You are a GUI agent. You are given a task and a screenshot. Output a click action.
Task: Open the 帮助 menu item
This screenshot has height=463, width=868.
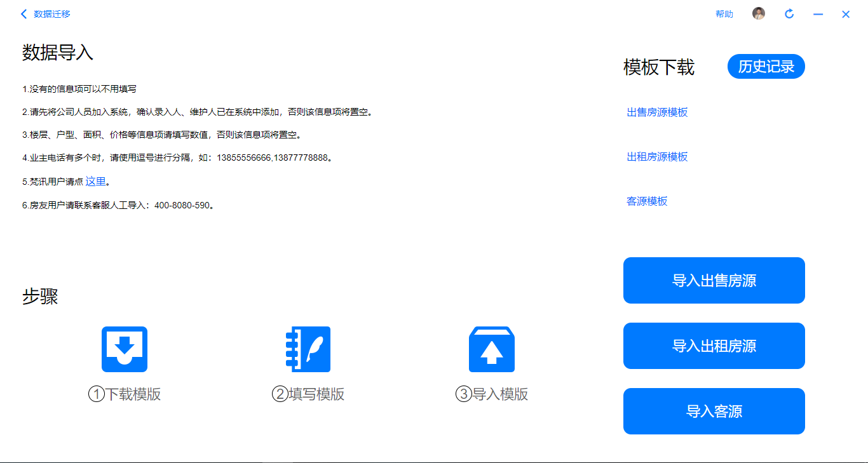tap(724, 13)
